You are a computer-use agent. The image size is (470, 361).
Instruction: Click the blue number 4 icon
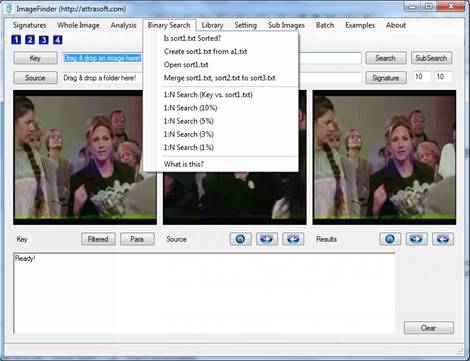[x=58, y=40]
